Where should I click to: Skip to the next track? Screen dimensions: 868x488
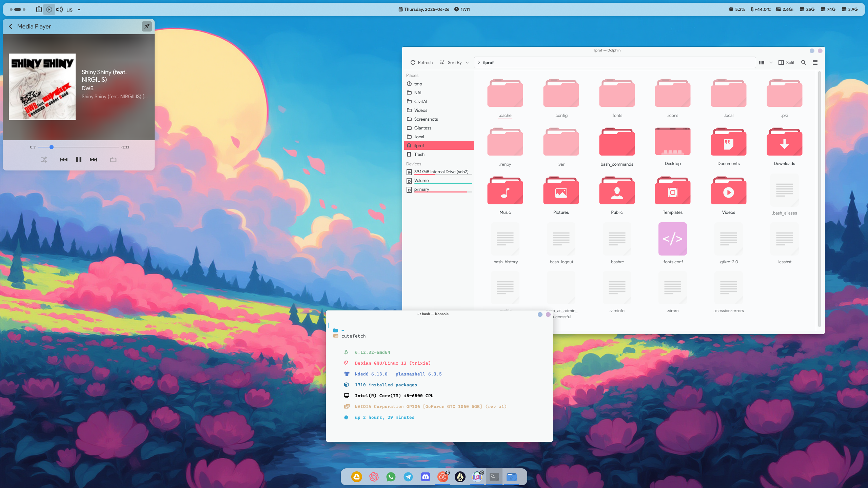pos(94,160)
